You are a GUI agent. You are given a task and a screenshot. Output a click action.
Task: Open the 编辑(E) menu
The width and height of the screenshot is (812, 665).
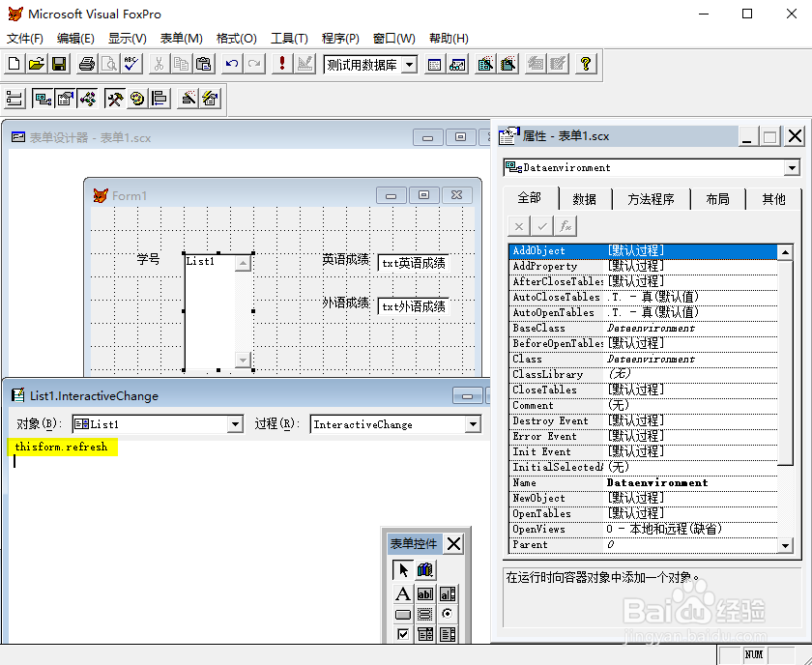(x=75, y=39)
